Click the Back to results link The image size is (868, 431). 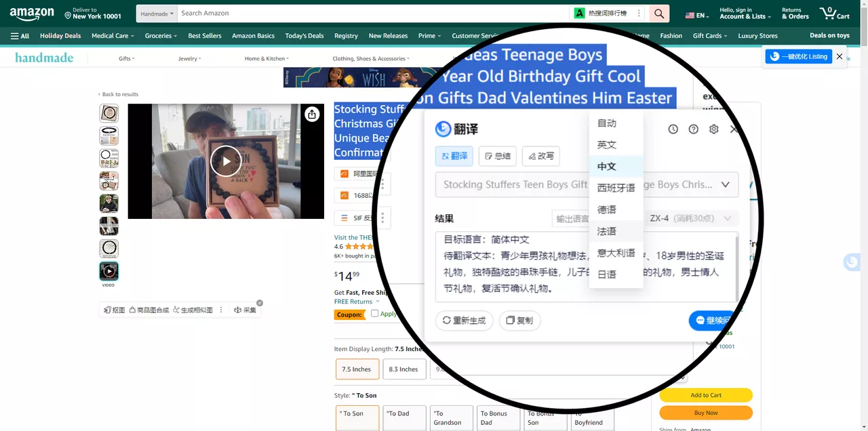120,94
